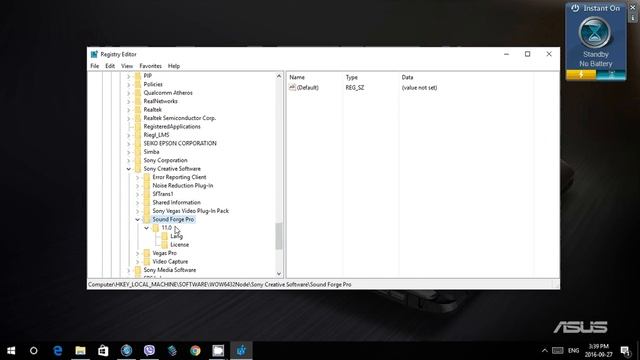Select the PIP folder icon
Screen dimensions: 640x360
[138, 76]
